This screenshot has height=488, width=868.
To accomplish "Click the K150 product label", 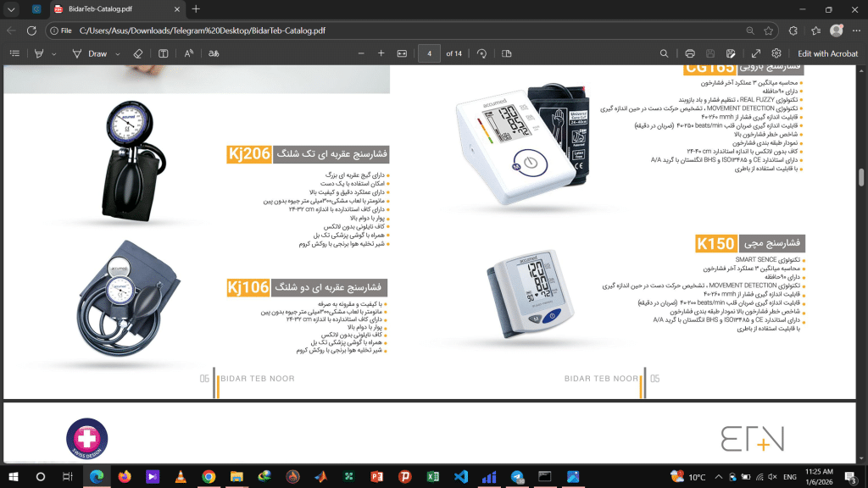I will [715, 243].
